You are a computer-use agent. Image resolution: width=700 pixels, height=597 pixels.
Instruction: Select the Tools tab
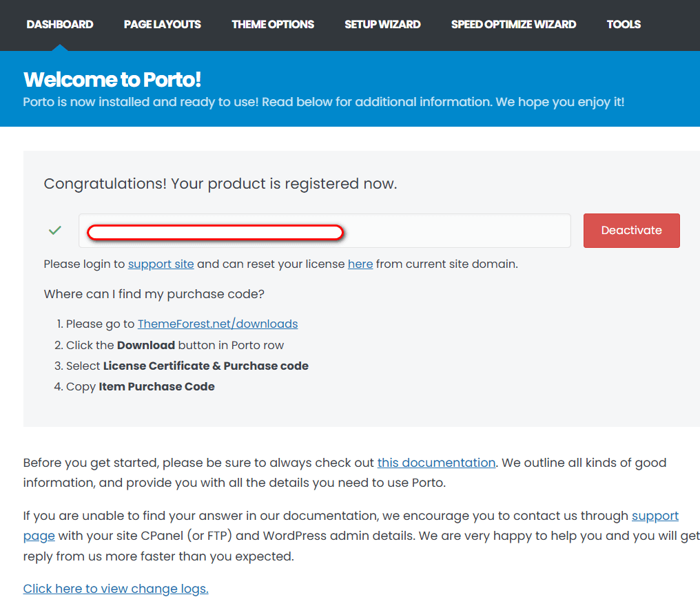[624, 25]
